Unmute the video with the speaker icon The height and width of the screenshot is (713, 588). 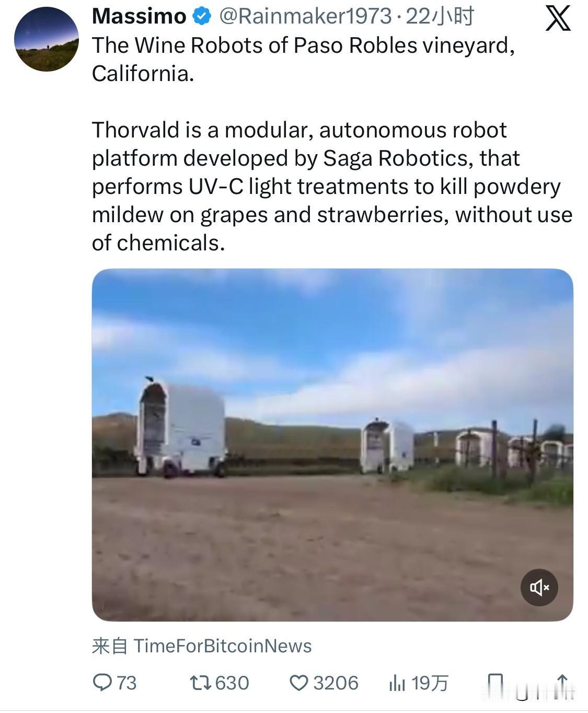[539, 587]
